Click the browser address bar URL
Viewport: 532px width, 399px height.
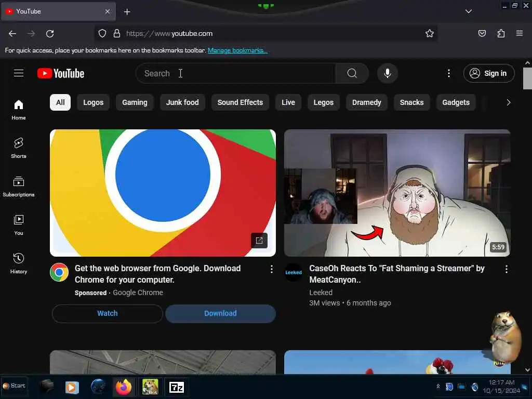tap(169, 34)
